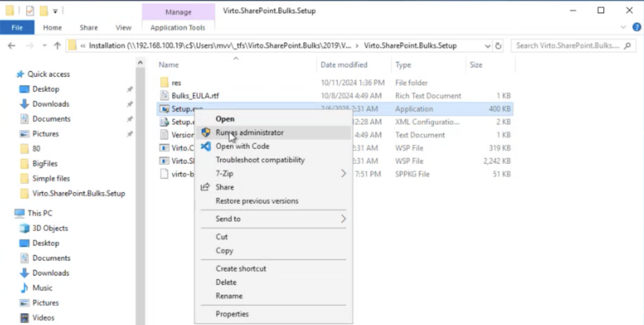
Task: Go up one folder level arrow
Action: (57, 45)
